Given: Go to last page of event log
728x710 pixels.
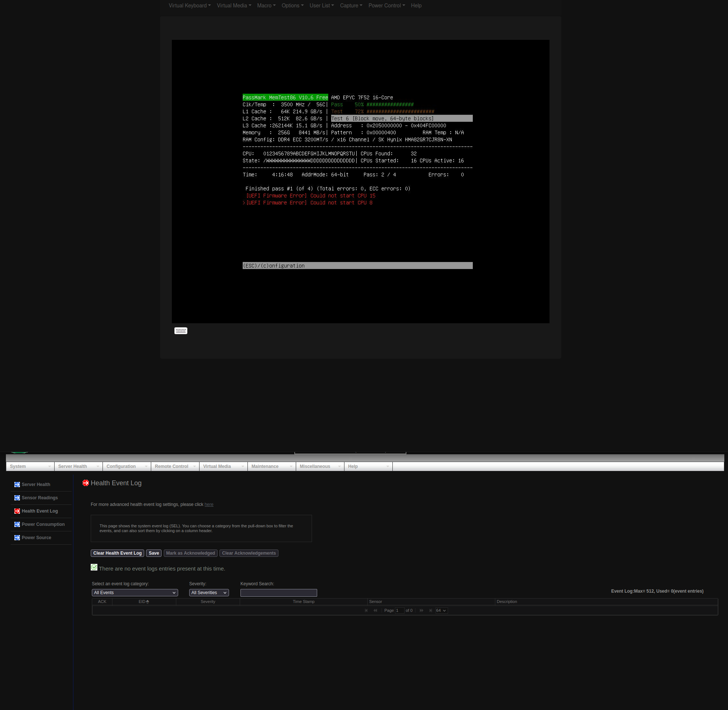Looking at the screenshot, I should [430, 611].
